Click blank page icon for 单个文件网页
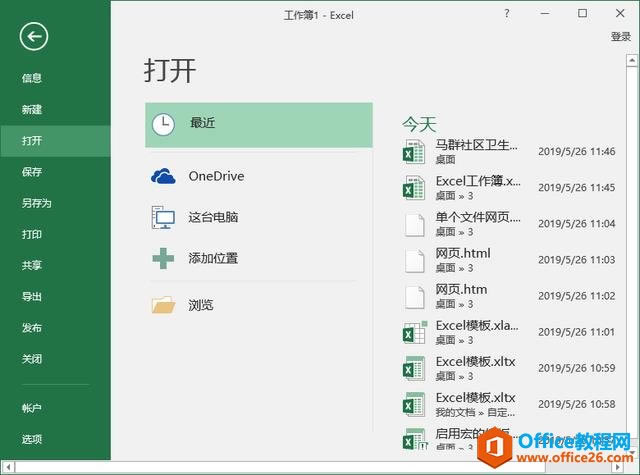The width and height of the screenshot is (640, 475). [x=414, y=224]
